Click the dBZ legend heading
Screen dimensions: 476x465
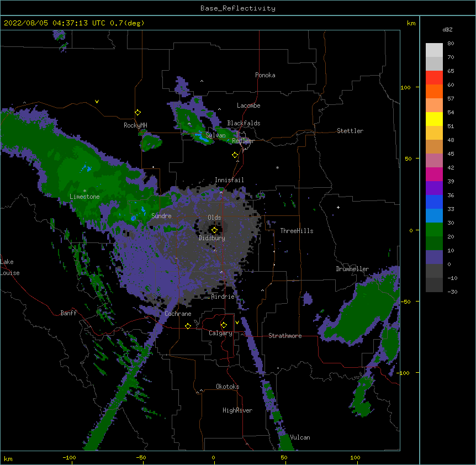click(x=447, y=29)
